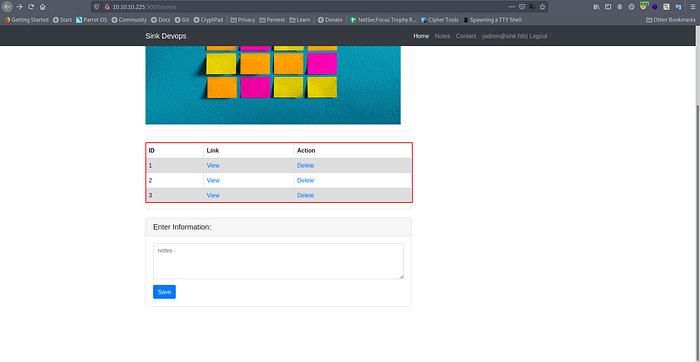The image size is (700, 362).
Task: Open the Firefox account icon
Action: (620, 7)
